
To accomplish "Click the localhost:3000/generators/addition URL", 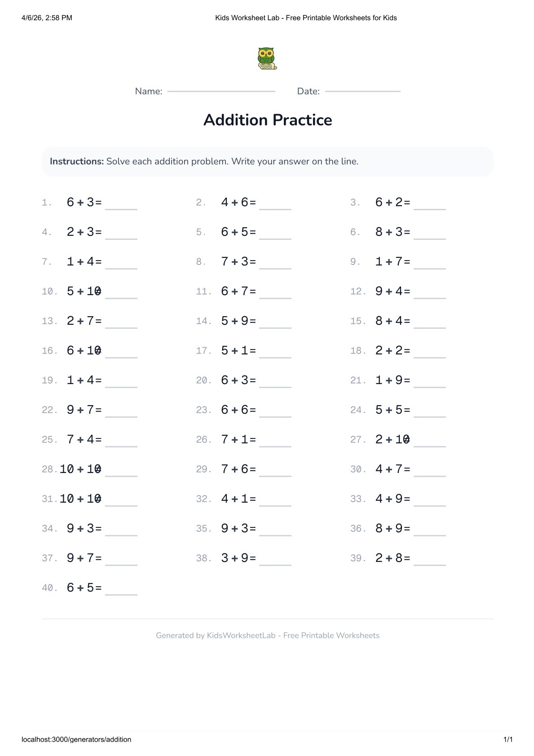I will (76, 739).
